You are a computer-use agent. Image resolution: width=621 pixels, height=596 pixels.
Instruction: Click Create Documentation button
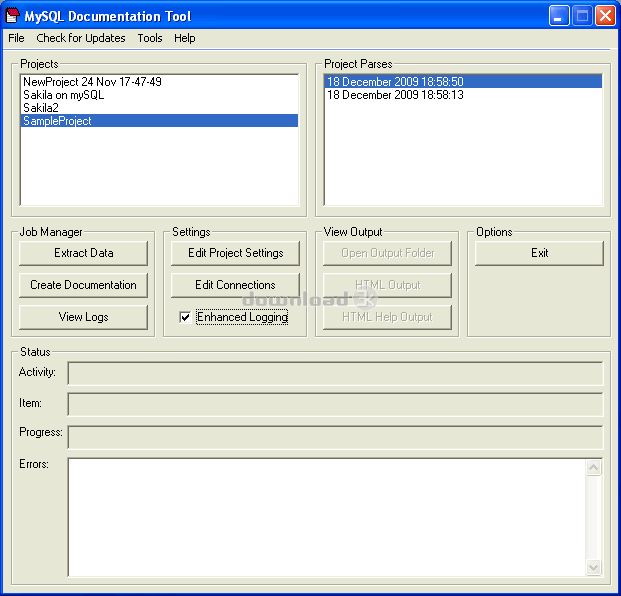click(84, 285)
